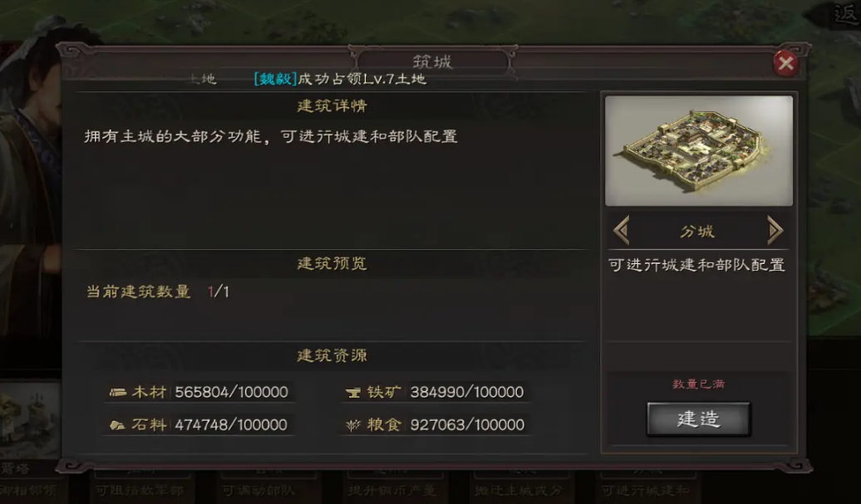861x504 pixels.
Task: Close the 筑城 dialog with red X
Action: tap(785, 63)
